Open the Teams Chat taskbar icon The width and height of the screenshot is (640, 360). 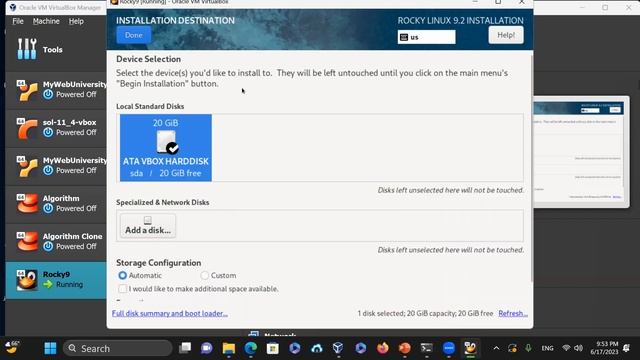[x=207, y=348]
